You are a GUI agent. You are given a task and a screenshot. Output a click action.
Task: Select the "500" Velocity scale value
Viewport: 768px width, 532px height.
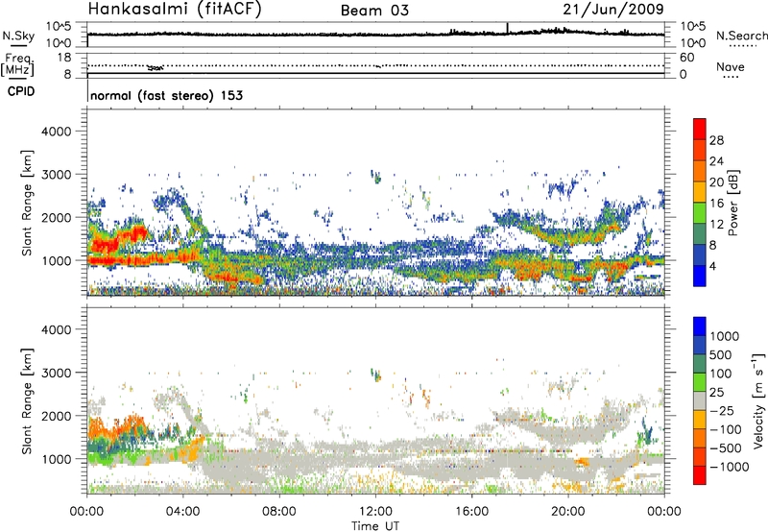pyautogui.click(x=721, y=354)
